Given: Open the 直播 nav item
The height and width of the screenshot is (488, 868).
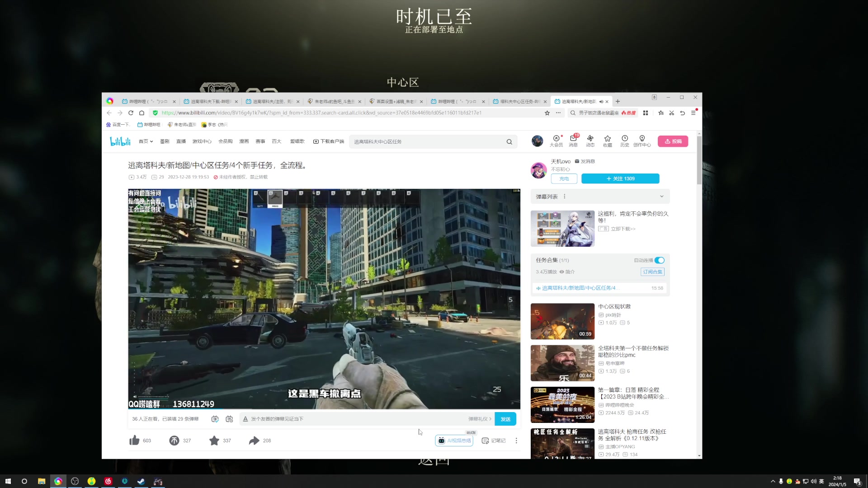Looking at the screenshot, I should tap(181, 141).
